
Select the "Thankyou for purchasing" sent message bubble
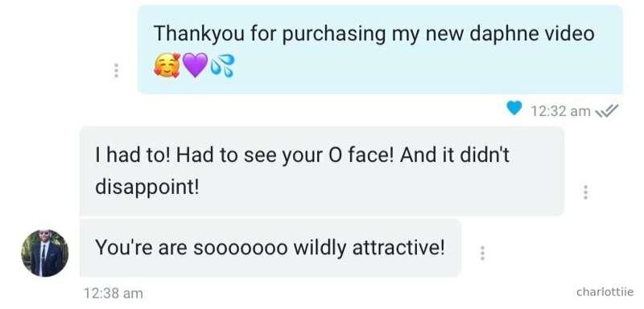tap(380, 49)
